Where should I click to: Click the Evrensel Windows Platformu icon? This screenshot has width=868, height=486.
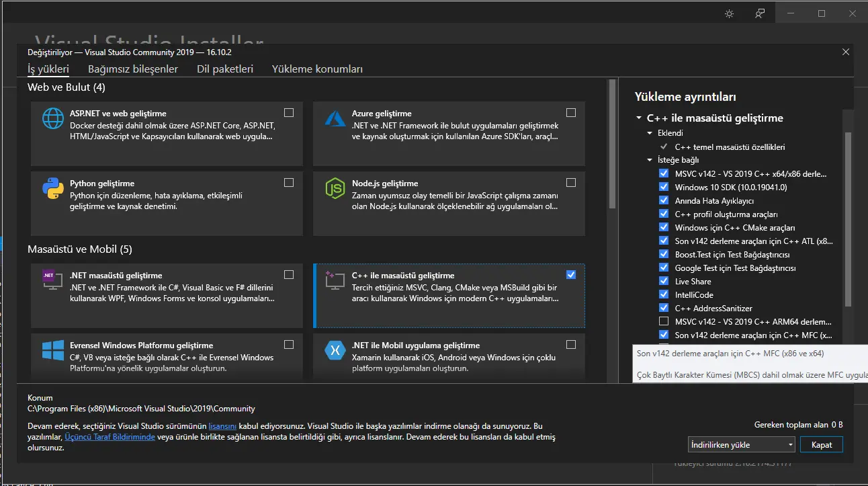53,350
